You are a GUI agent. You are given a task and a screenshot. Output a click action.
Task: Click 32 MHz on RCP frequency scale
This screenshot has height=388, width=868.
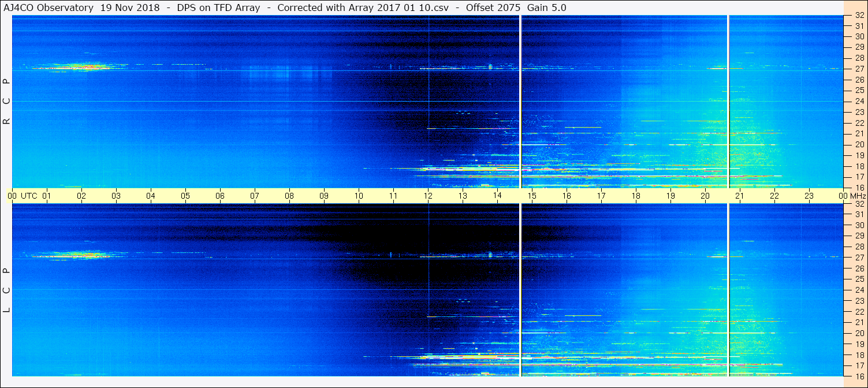(x=859, y=15)
